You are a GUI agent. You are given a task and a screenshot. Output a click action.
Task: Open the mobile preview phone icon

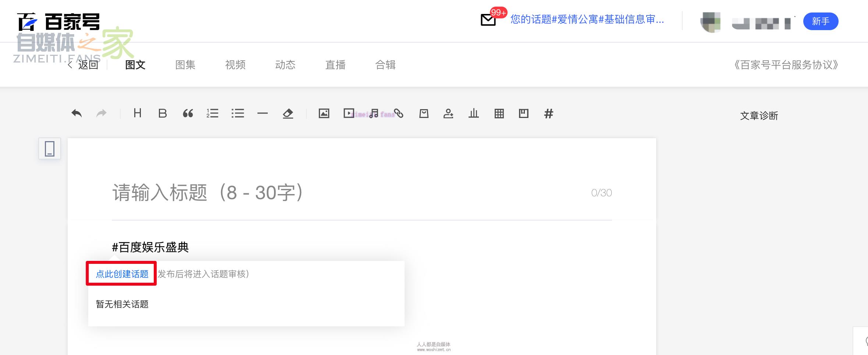[50, 149]
